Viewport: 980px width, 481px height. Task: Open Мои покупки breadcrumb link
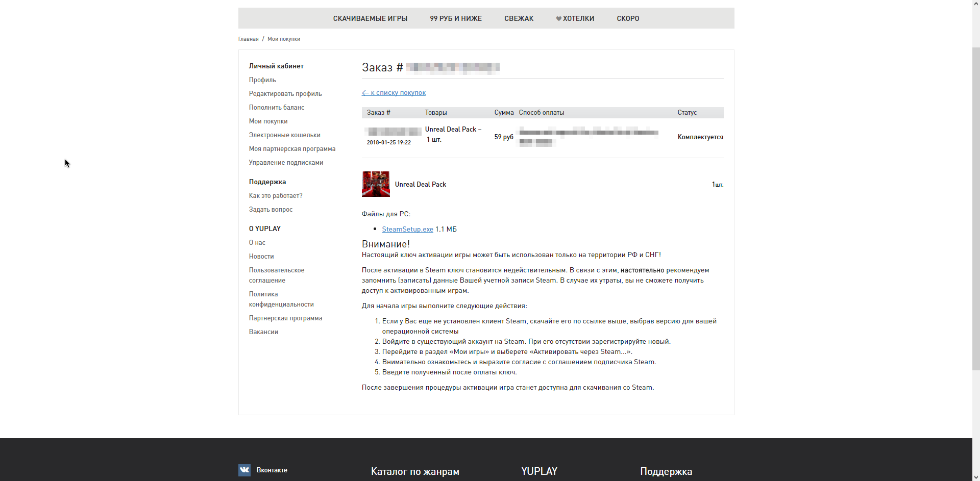[284, 39]
